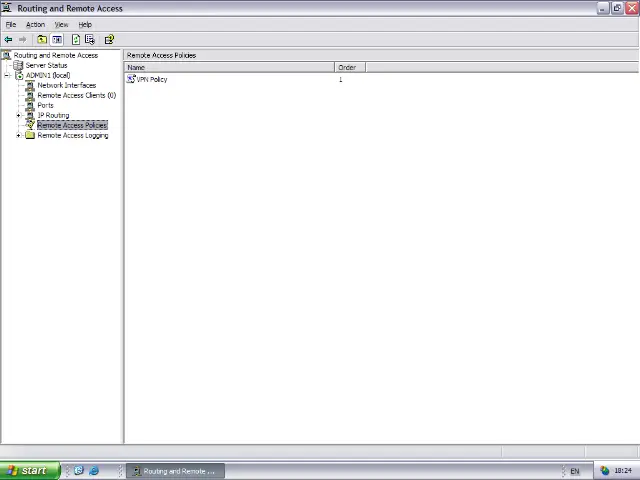The width and height of the screenshot is (640, 480).
Task: Click the VPN Policy item icon
Action: [131, 79]
